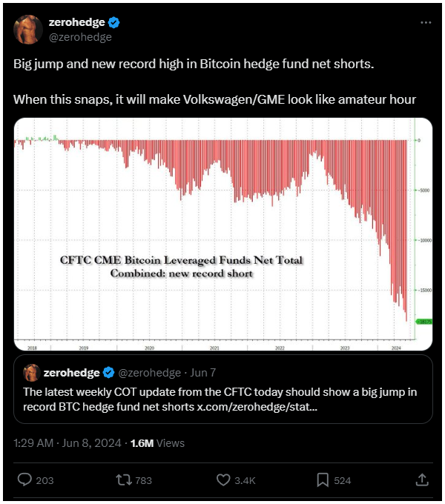Open zerohedge display name profile link
The image size is (445, 504).
coord(76,22)
